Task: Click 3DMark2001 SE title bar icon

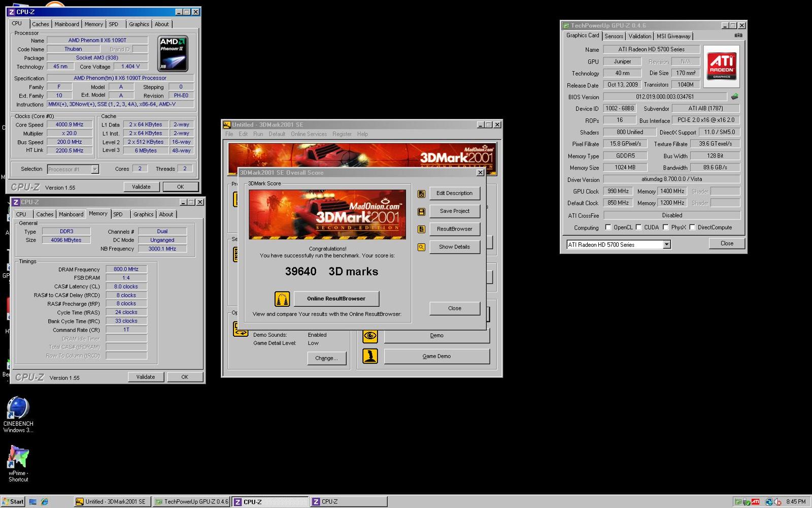Action: (x=227, y=124)
